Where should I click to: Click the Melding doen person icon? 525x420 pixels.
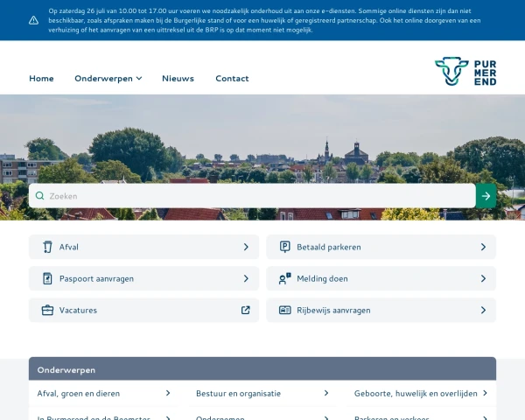click(284, 278)
